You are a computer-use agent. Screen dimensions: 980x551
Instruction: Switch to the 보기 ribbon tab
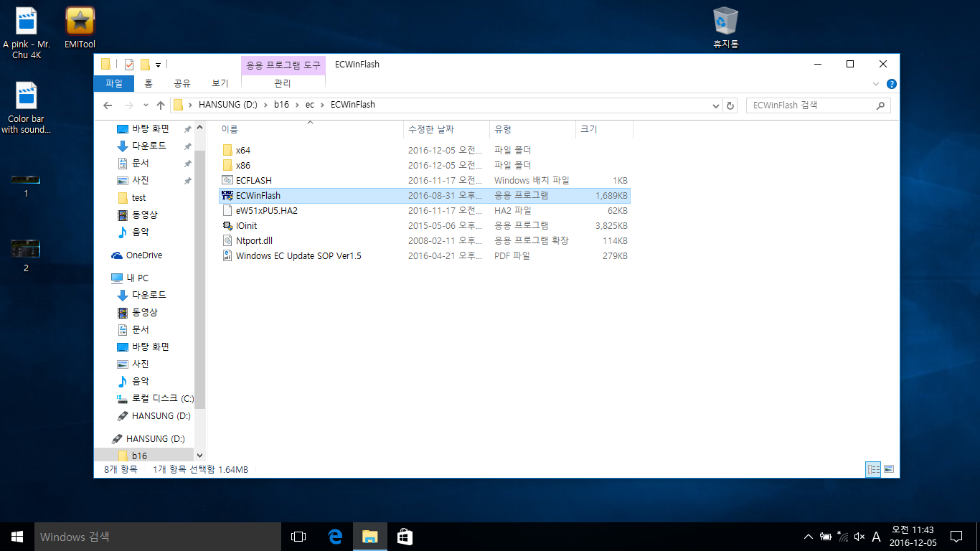[x=220, y=83]
